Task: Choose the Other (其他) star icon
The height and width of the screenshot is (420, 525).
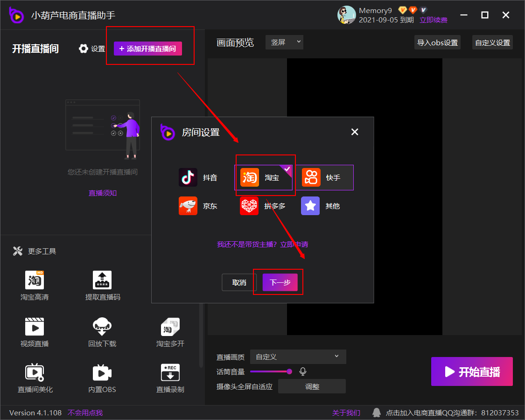Action: pyautogui.click(x=310, y=206)
